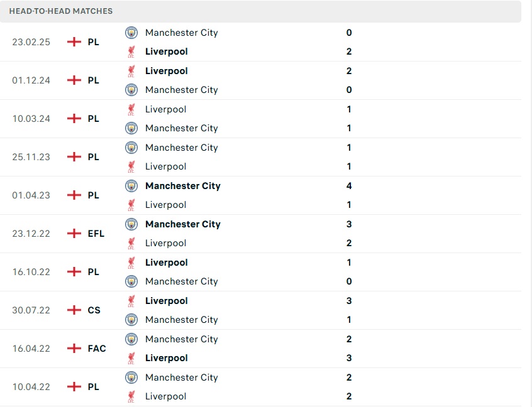Click the FAC competition label
Screen dimensions: 532x407
(x=97, y=349)
